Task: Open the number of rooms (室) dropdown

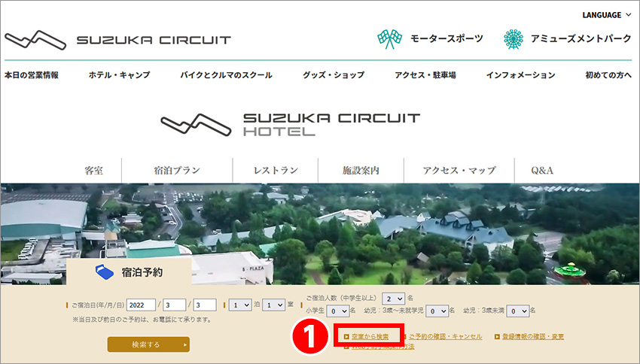Action: click(273, 305)
